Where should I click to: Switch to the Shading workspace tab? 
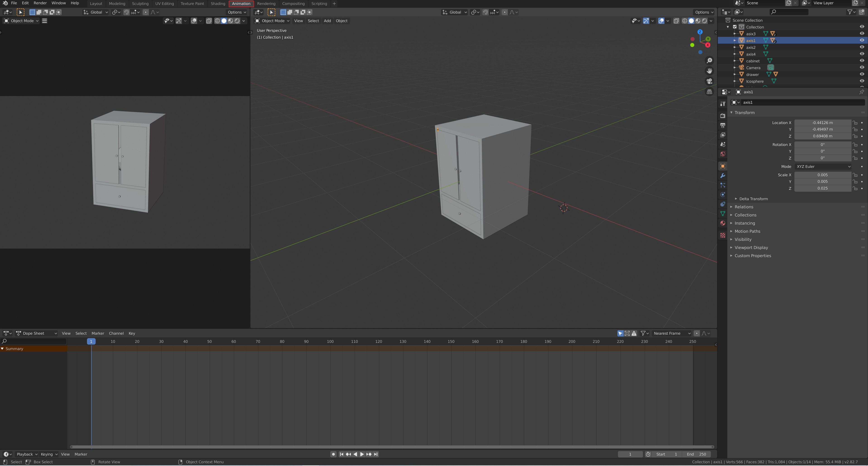point(218,4)
